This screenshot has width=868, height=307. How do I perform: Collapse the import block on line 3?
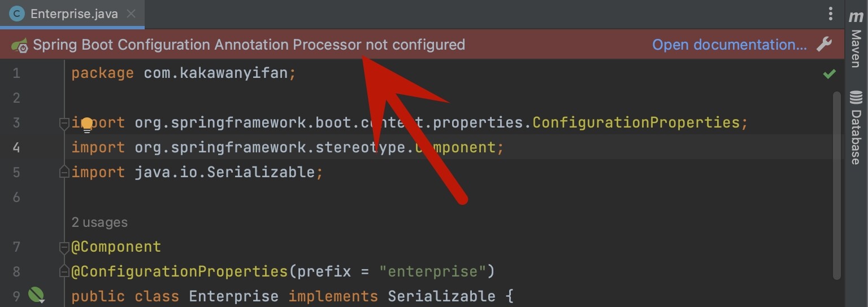tap(64, 122)
